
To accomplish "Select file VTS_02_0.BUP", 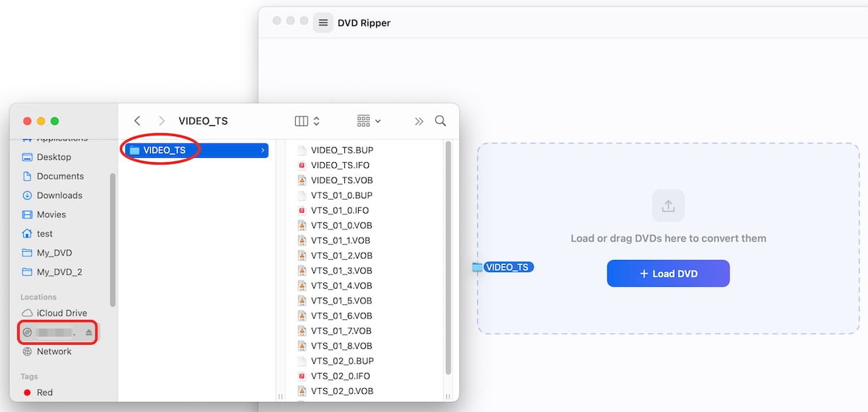I will [341, 361].
